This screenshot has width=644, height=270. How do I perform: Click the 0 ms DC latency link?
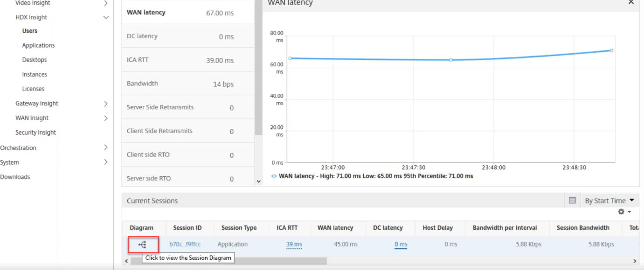pos(401,244)
